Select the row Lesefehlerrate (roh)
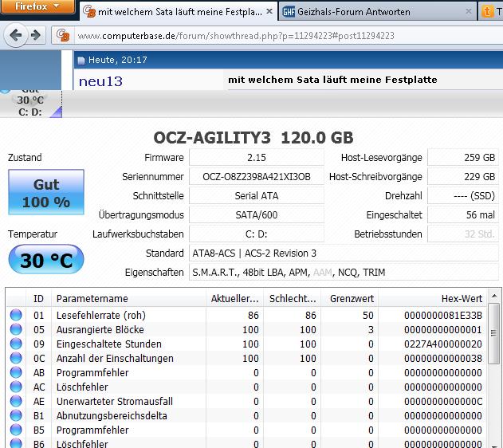Image resolution: width=503 pixels, height=448 pixels. pyautogui.click(x=246, y=315)
